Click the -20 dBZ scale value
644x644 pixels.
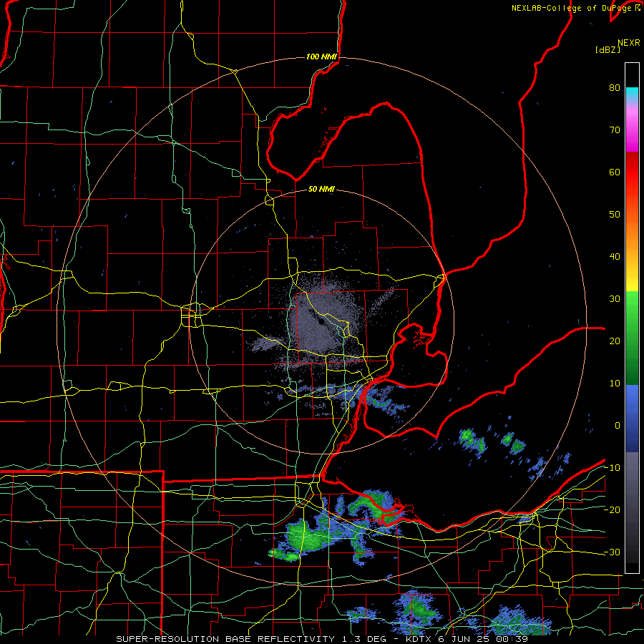612,509
